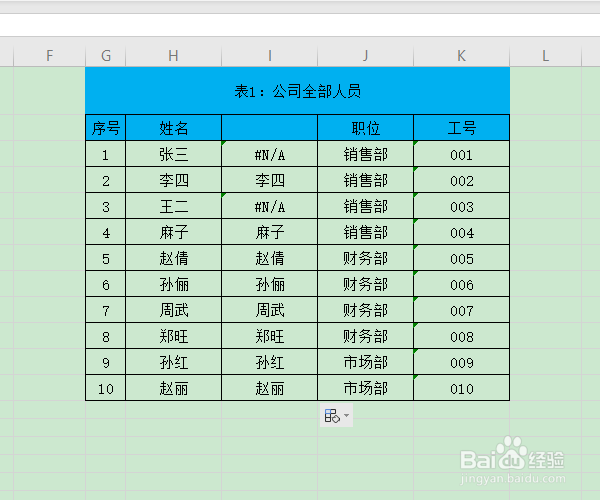The width and height of the screenshot is (600, 500).
Task: Select 郑旺 in column H
Action: click(173, 336)
